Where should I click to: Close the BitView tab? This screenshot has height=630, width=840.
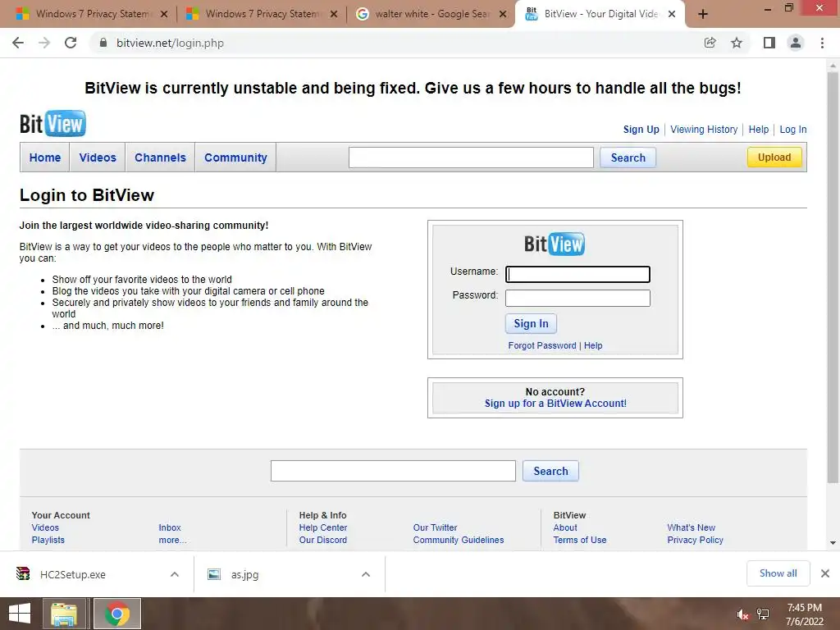point(672,15)
